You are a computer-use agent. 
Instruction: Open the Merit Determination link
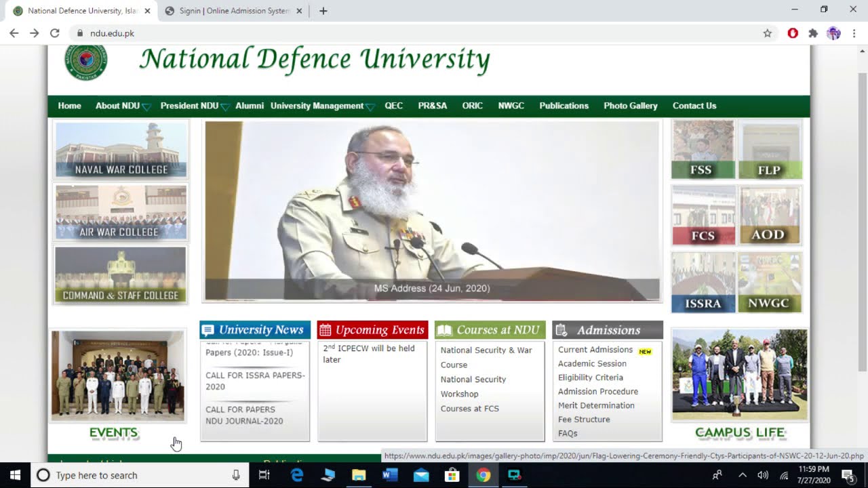tap(596, 405)
